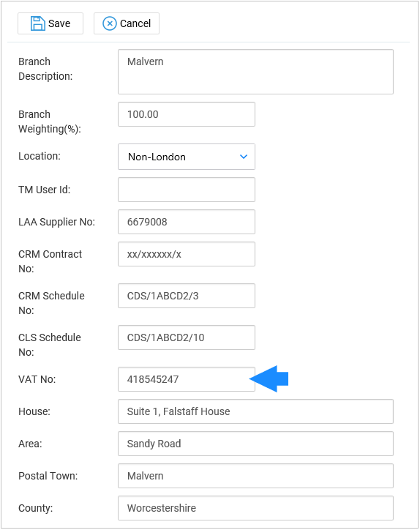This screenshot has height=530, width=420.
Task: Click the blue arrow pointing at VAT No
Action: coord(269,379)
